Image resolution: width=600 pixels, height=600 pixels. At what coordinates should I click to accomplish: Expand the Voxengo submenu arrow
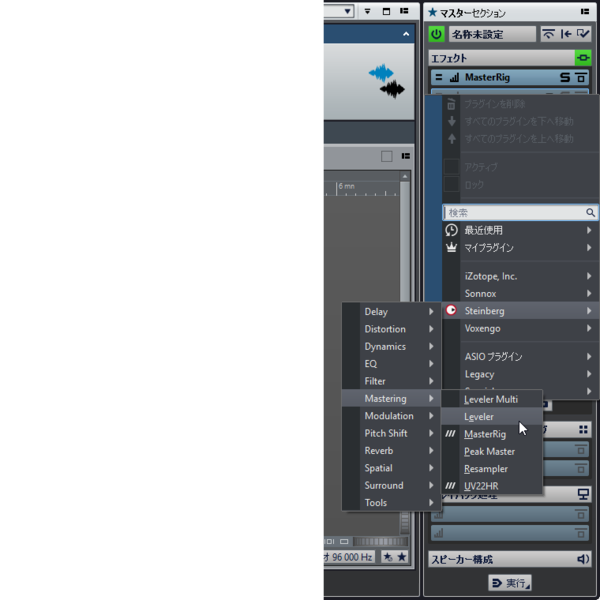589,328
